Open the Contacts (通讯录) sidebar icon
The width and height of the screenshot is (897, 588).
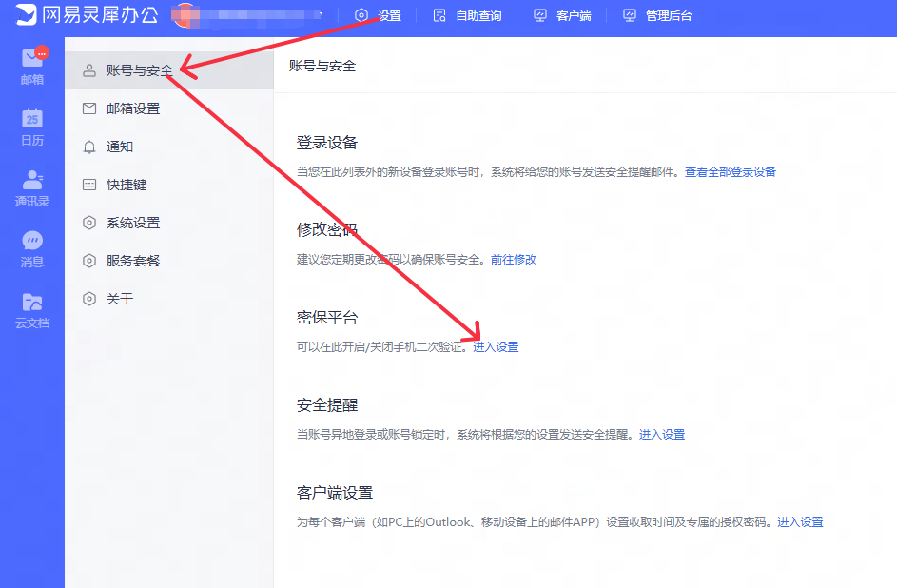tap(31, 186)
